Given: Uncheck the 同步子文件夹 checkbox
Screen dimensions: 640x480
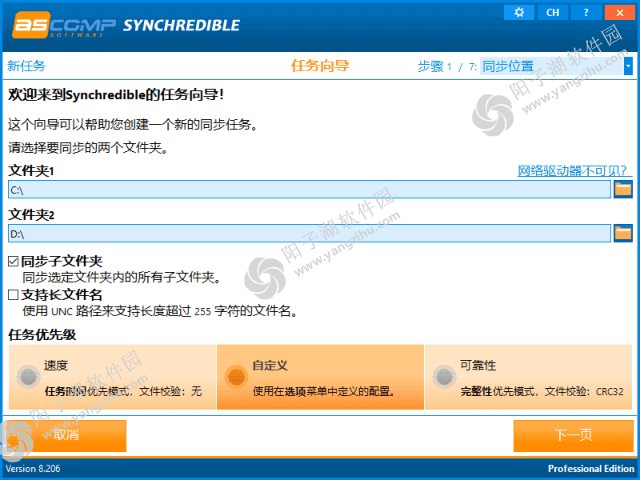Looking at the screenshot, I should tap(13, 261).
